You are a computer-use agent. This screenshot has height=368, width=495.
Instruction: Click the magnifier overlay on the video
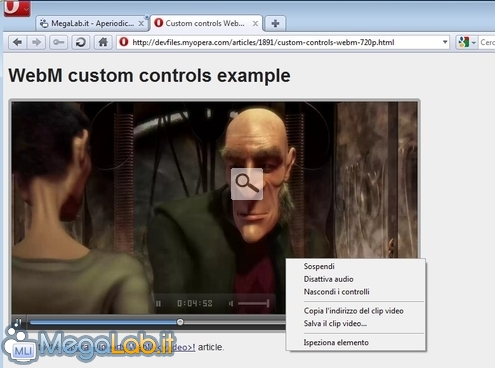[247, 184]
